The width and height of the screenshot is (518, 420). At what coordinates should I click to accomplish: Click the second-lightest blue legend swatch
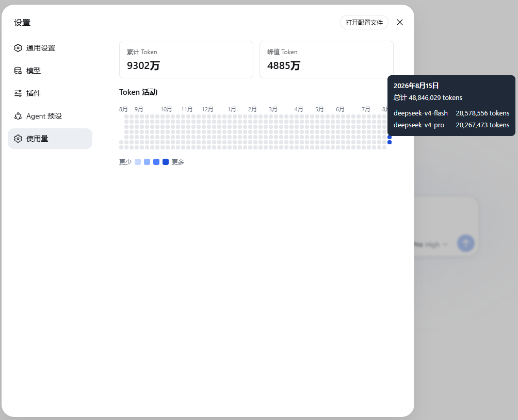[x=147, y=162]
